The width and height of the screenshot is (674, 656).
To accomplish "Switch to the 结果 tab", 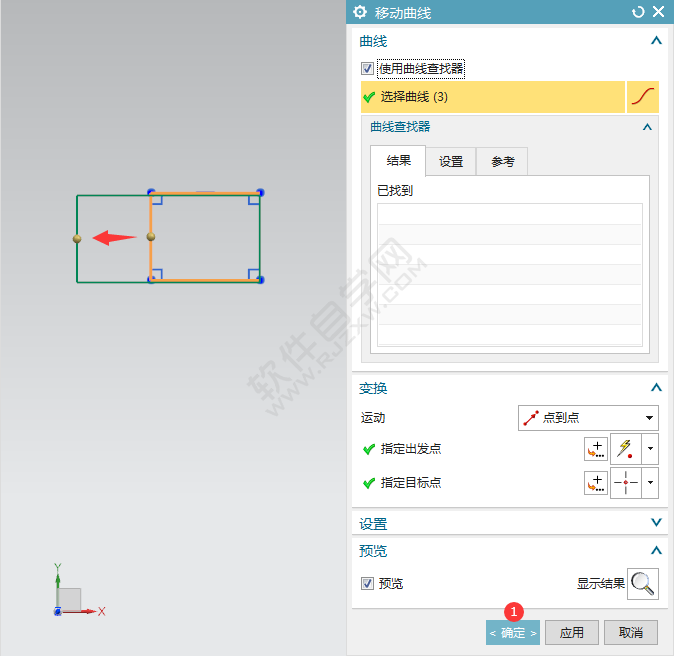I will click(x=398, y=161).
